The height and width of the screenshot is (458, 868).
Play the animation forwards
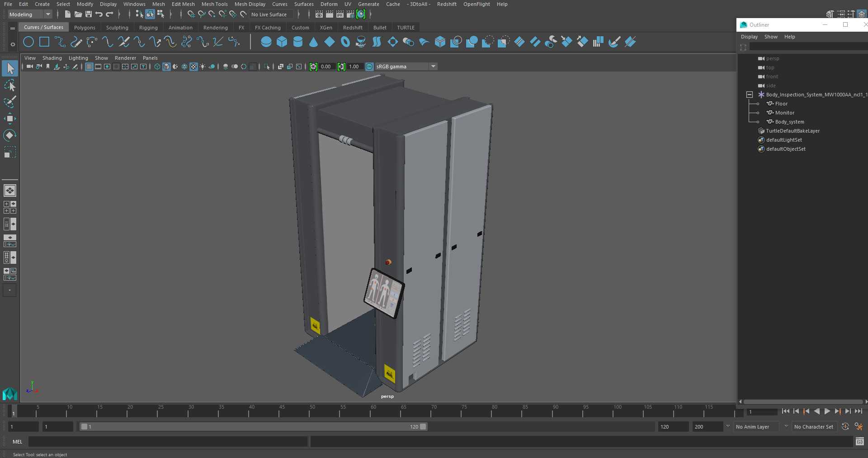coord(827,411)
